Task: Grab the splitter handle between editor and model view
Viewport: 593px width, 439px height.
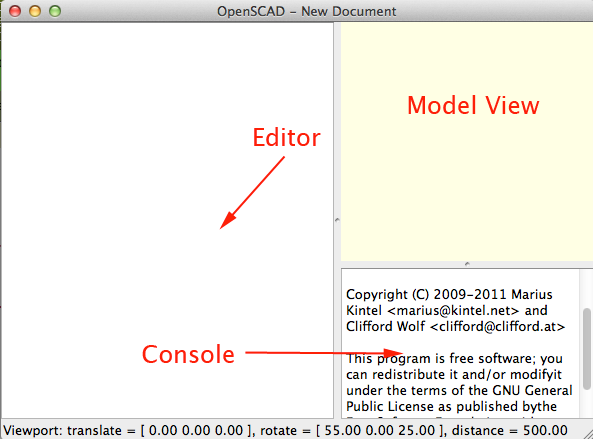Action: [337, 220]
